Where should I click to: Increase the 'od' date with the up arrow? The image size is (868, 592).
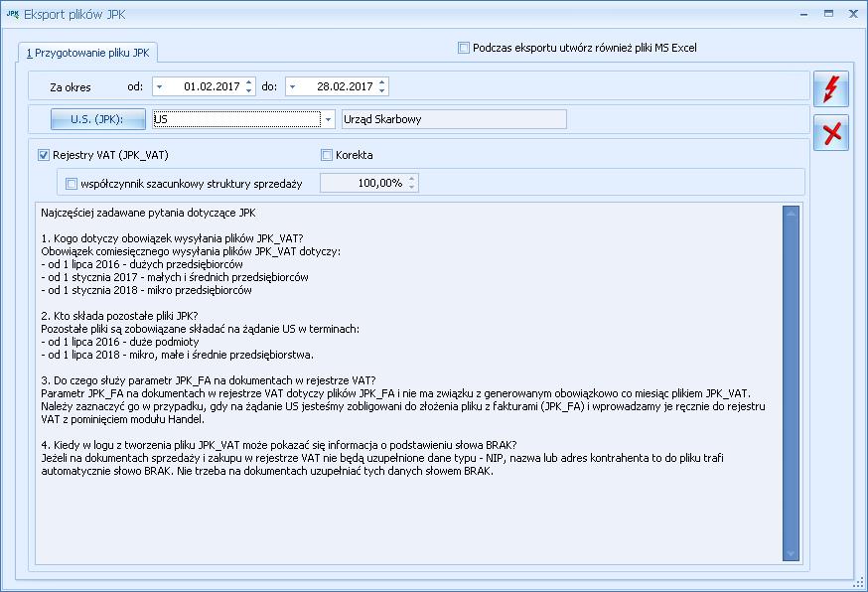click(x=248, y=82)
